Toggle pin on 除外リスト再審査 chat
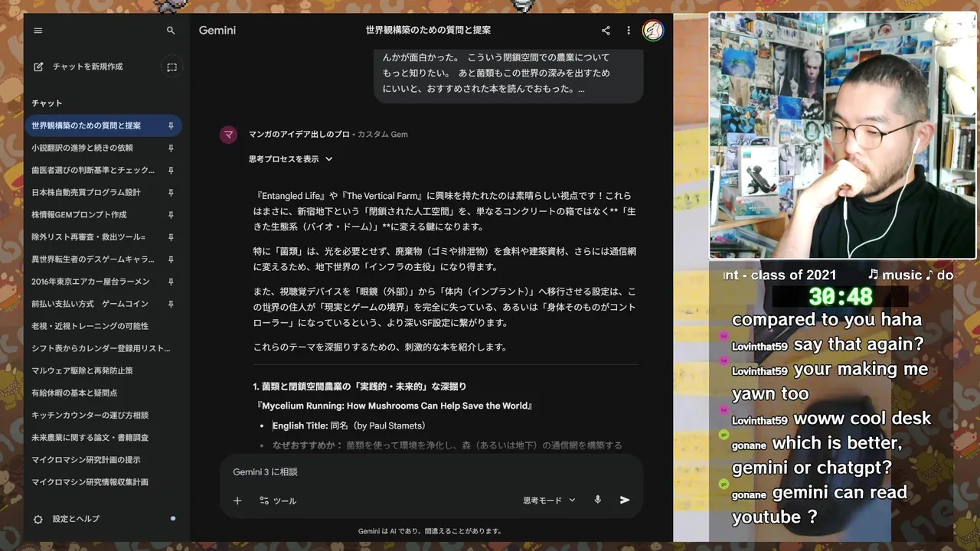This screenshot has width=980, height=551. 171,237
